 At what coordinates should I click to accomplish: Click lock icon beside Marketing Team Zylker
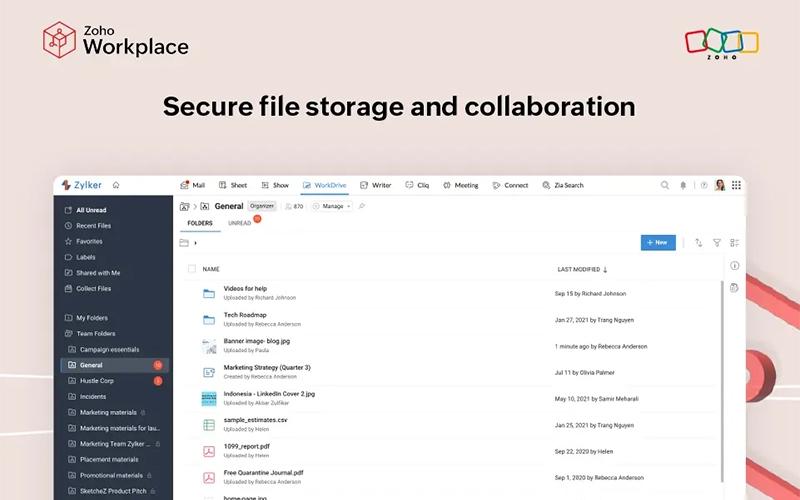158,444
